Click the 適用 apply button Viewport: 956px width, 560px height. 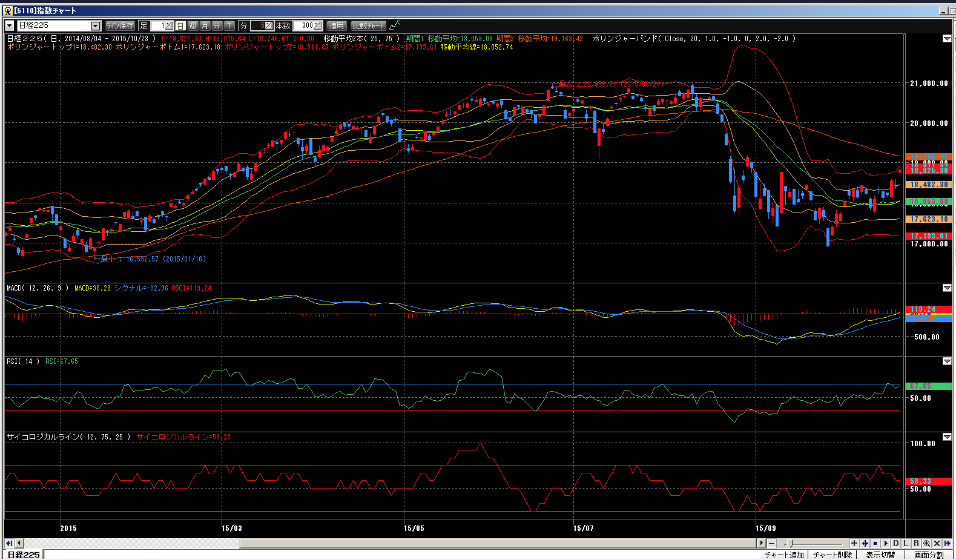[336, 25]
